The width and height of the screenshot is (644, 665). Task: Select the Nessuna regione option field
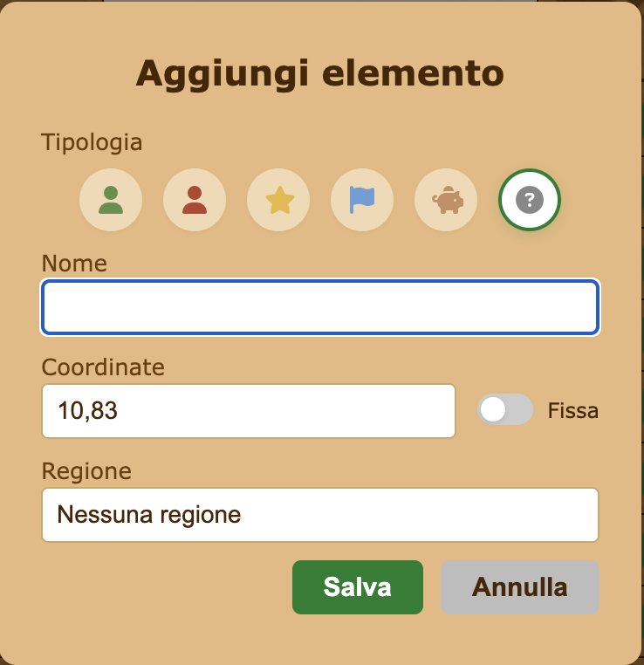[320, 515]
